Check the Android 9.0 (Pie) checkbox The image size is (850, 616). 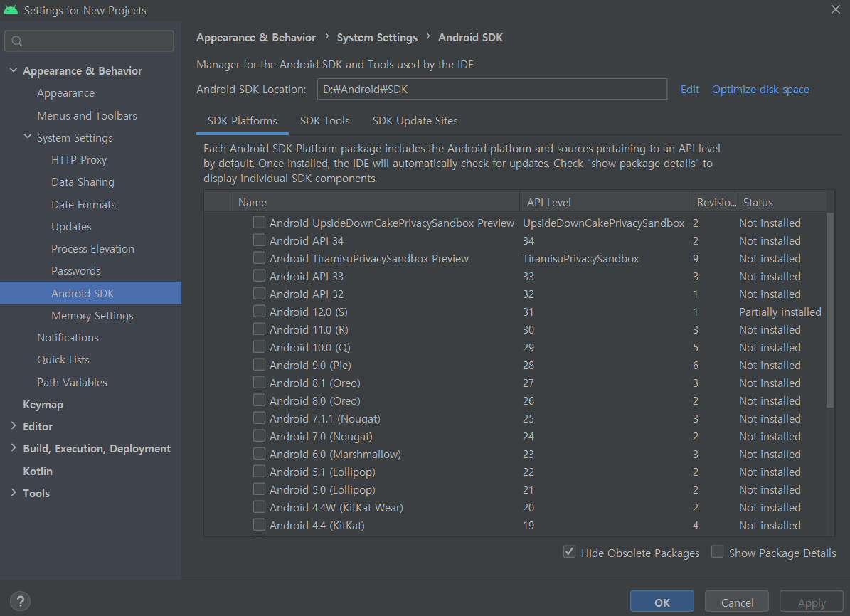pyautogui.click(x=259, y=365)
